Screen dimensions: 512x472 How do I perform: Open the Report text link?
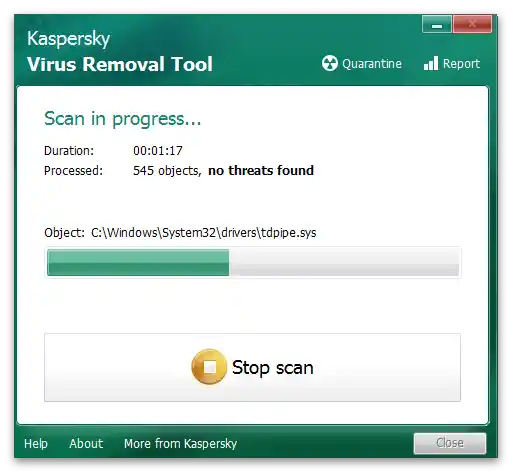point(461,64)
